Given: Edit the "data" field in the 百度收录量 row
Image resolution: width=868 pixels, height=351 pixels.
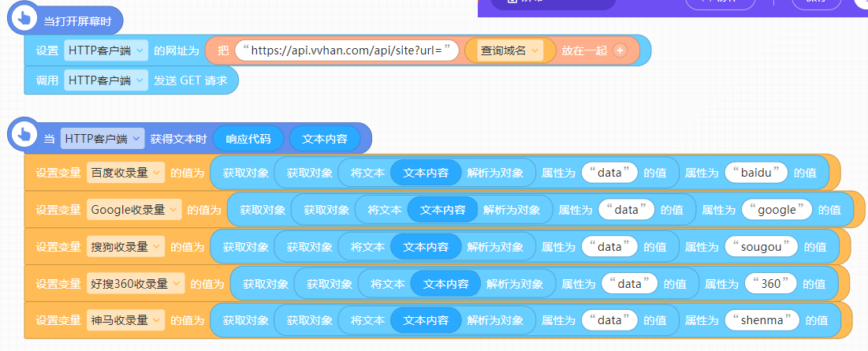Looking at the screenshot, I should (x=610, y=173).
